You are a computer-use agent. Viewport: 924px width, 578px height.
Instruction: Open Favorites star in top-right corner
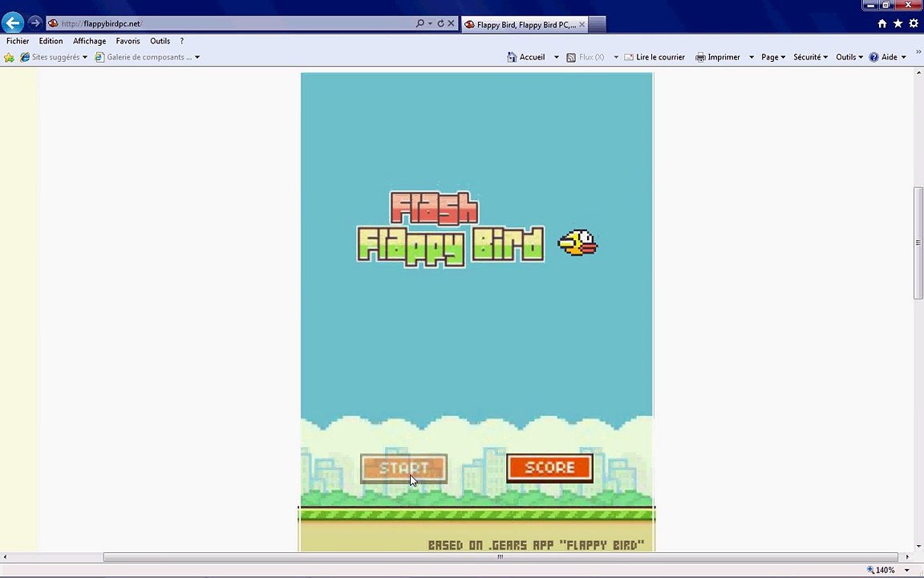tap(898, 23)
